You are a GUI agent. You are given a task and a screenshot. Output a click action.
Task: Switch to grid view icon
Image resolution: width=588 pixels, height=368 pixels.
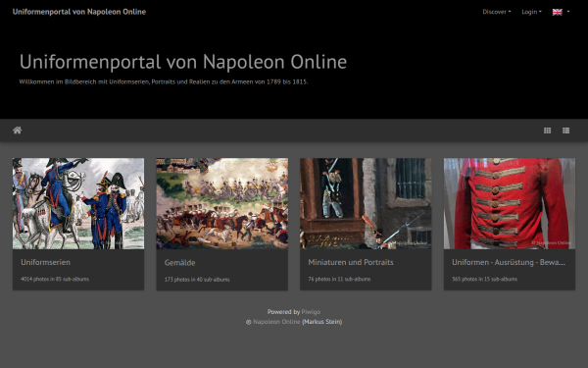click(547, 131)
